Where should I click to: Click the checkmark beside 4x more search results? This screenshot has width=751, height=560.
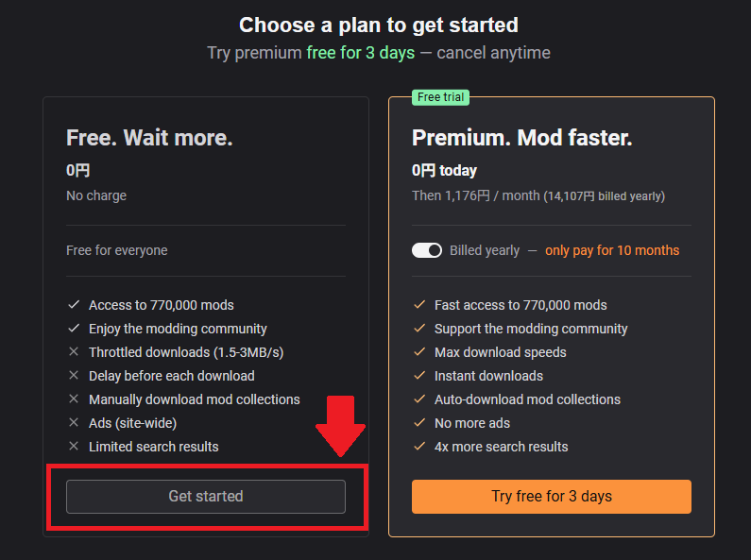tap(419, 447)
